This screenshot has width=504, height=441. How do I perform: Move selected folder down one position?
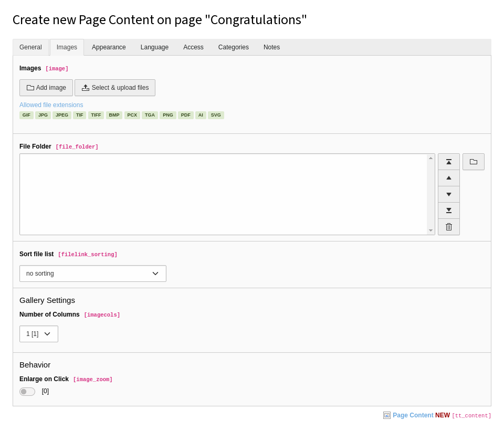(449, 194)
